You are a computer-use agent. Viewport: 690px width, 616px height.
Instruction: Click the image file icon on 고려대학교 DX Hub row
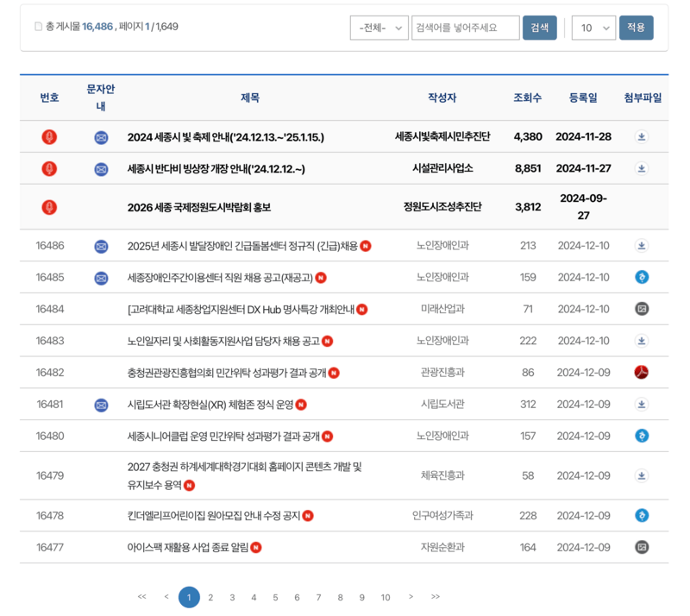[641, 309]
